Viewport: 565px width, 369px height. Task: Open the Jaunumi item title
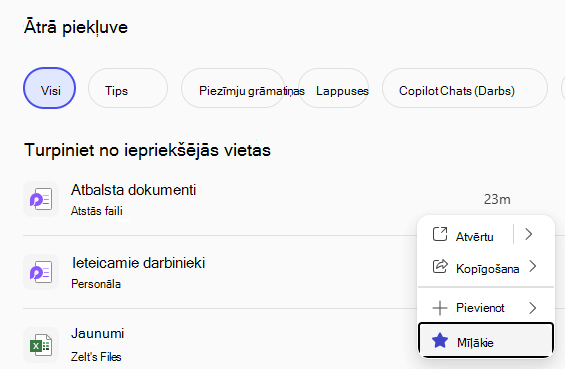click(97, 333)
